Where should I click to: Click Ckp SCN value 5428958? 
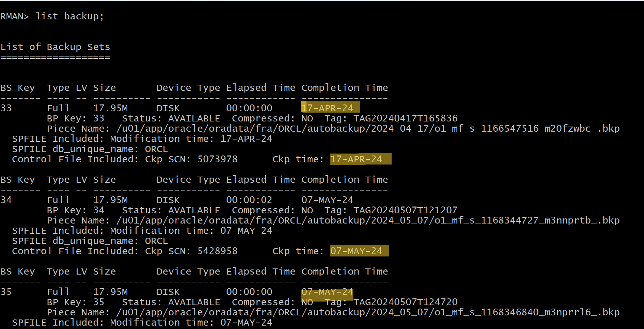click(x=218, y=251)
